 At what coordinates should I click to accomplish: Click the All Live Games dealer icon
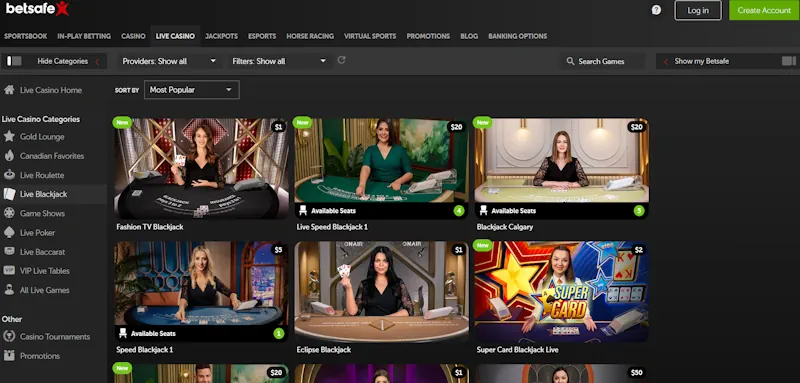(9, 290)
